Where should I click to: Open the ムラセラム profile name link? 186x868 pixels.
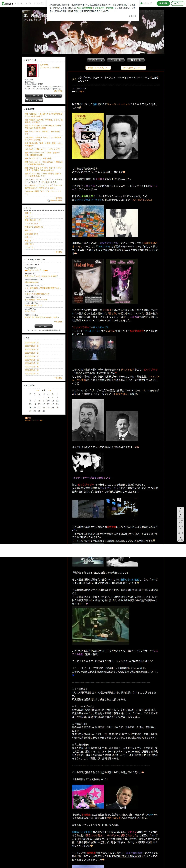point(44,65)
